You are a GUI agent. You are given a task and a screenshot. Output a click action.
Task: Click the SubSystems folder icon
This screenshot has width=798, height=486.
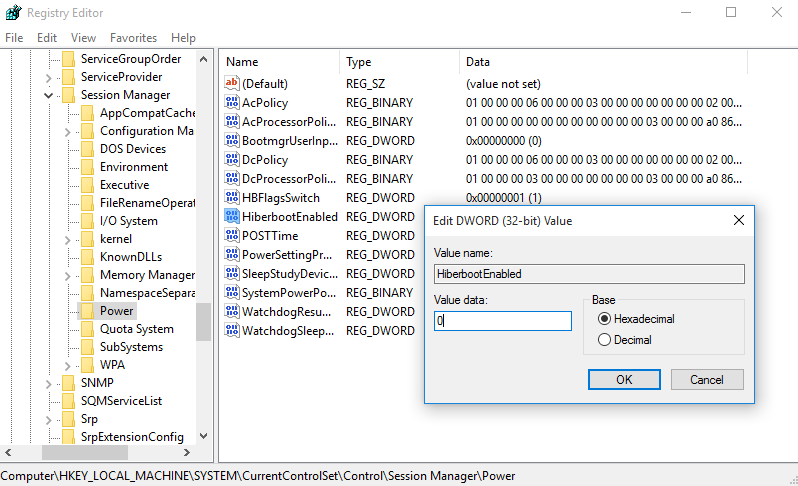coord(87,347)
